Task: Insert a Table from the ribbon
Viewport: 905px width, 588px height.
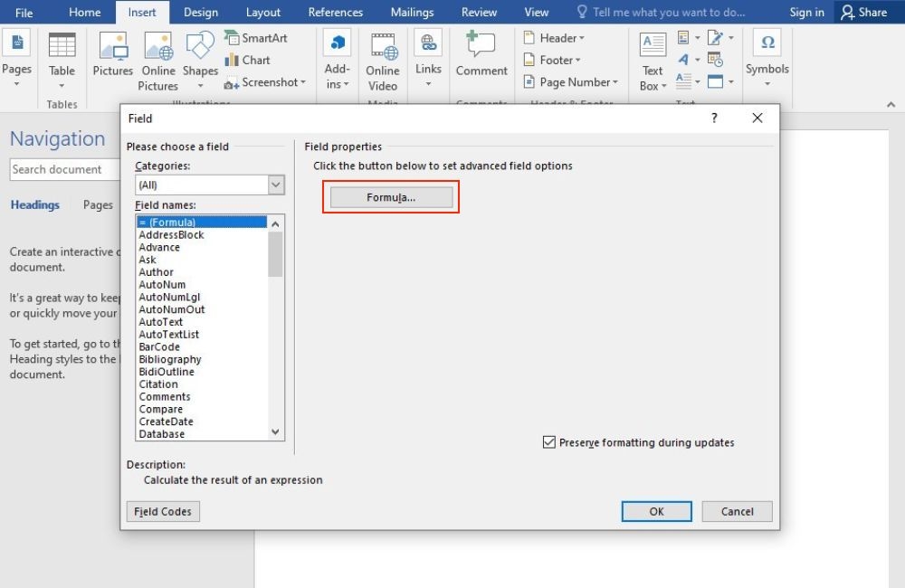Action: coord(62,59)
